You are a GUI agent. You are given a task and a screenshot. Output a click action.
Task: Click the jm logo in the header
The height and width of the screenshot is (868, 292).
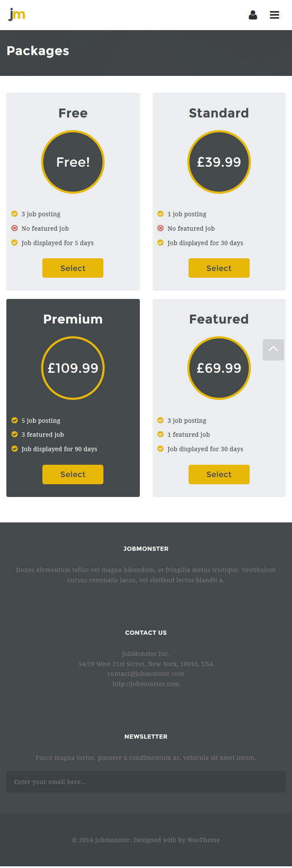(x=17, y=14)
